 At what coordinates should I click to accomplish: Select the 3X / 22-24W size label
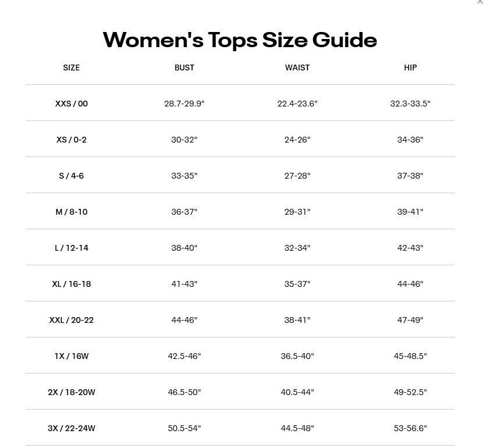click(71, 428)
